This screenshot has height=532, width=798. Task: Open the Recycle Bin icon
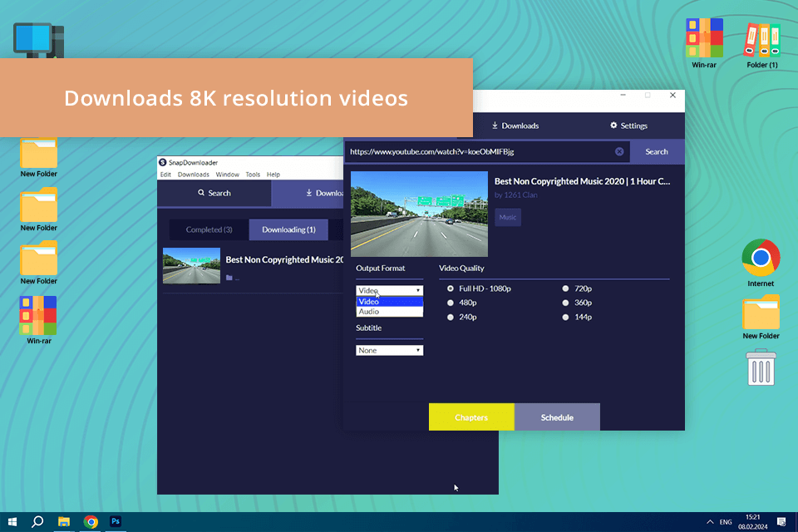click(761, 367)
